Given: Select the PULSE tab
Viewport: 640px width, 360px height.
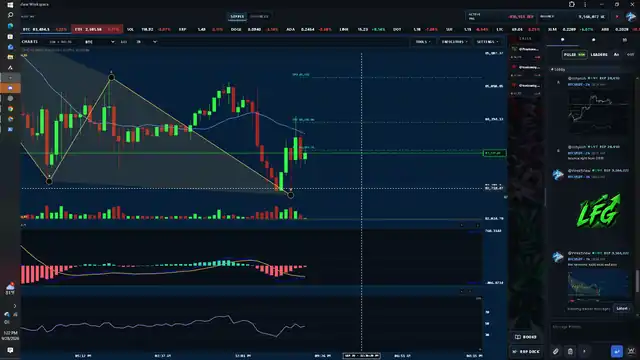Looking at the screenshot, I should pyautogui.click(x=574, y=54).
